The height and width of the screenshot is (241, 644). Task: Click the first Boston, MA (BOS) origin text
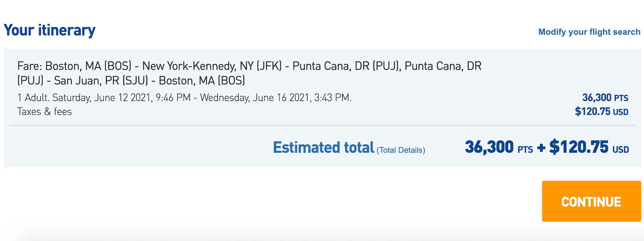coord(88,66)
